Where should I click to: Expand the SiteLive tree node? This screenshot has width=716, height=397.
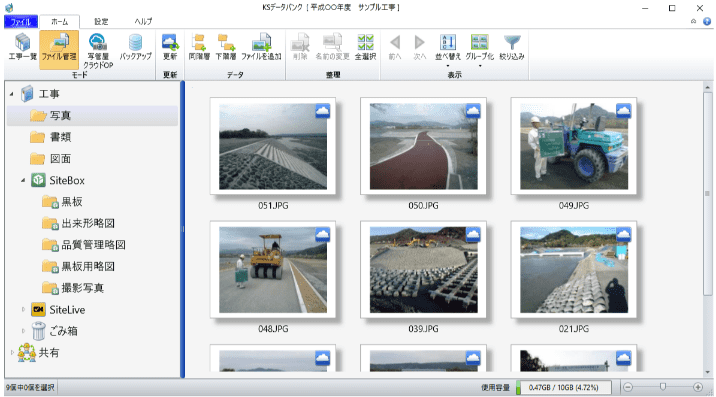[x=23, y=309]
